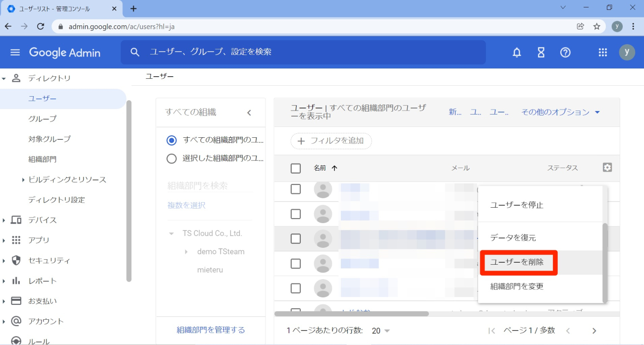Image resolution: width=644 pixels, height=345 pixels.
Task: Check the select-all users checkbox
Action: [x=296, y=169]
